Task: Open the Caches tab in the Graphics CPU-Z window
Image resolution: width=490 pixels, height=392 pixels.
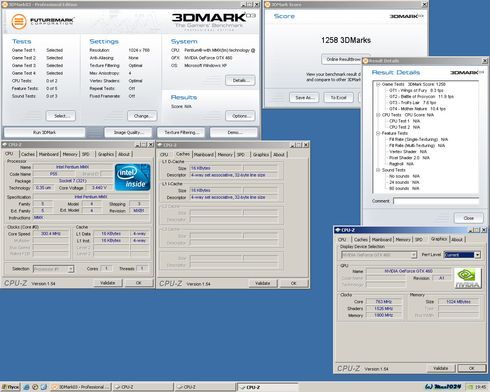Action: (361, 239)
